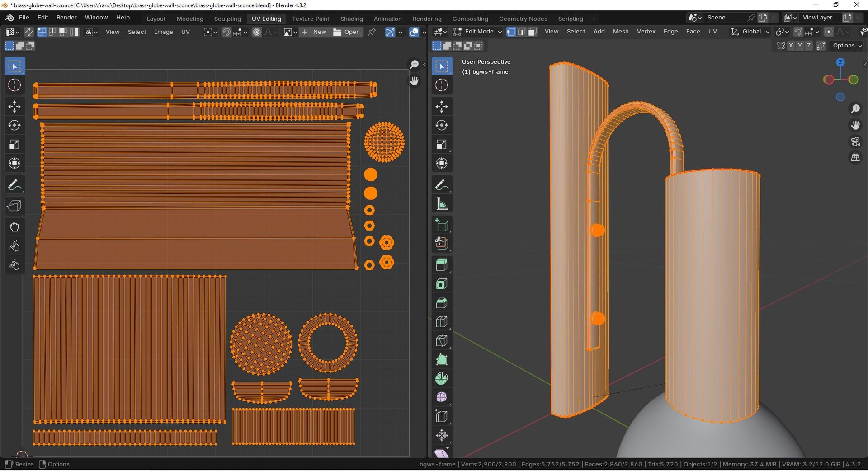
Task: Select the Knife tool
Action: click(x=442, y=341)
